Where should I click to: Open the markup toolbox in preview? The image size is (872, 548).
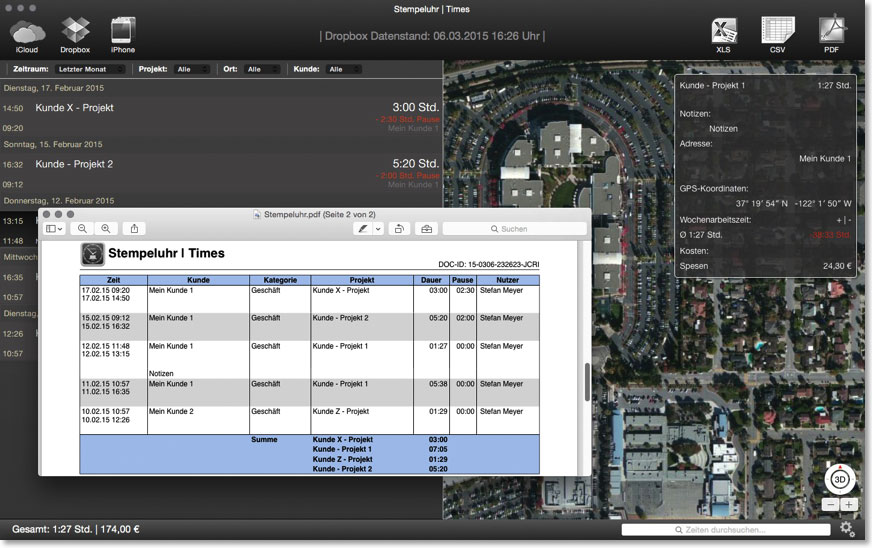tap(427, 229)
